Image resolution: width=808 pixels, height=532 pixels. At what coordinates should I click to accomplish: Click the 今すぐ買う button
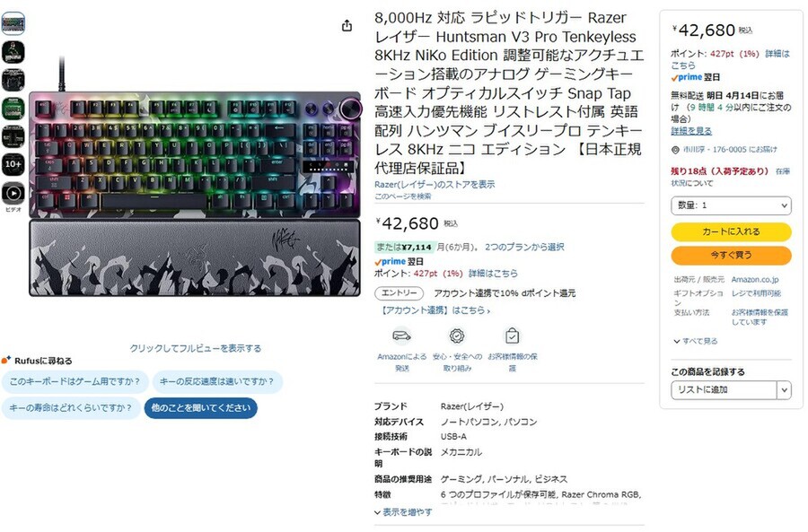point(731,255)
